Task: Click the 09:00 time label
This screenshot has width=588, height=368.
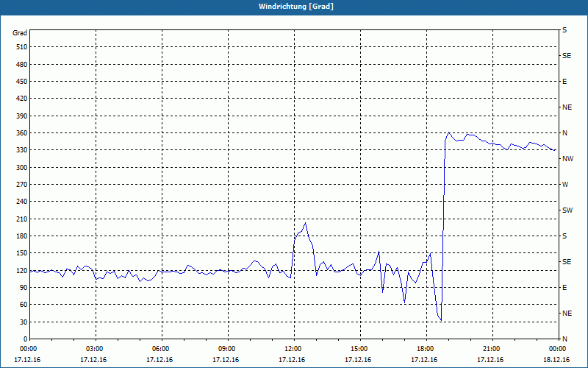Action: 228,349
